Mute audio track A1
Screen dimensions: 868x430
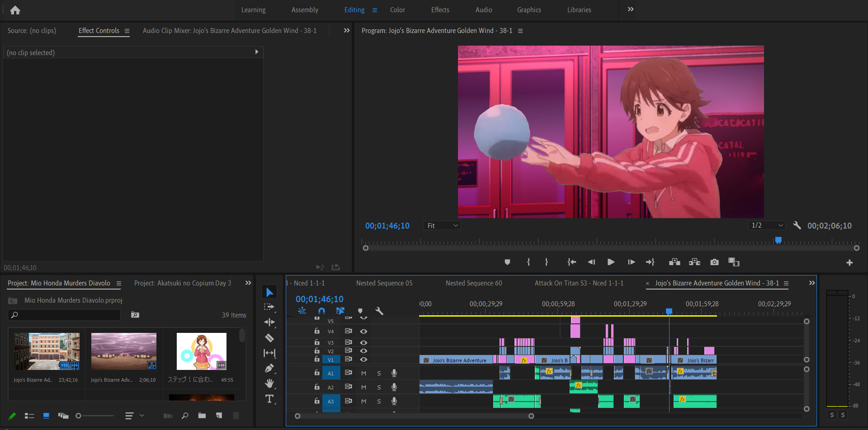coord(363,373)
